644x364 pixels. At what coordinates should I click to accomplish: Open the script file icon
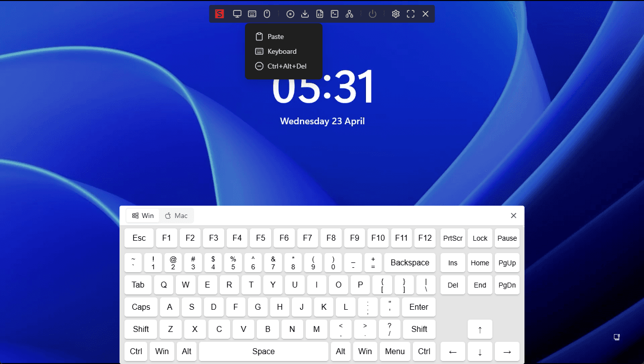[320, 14]
